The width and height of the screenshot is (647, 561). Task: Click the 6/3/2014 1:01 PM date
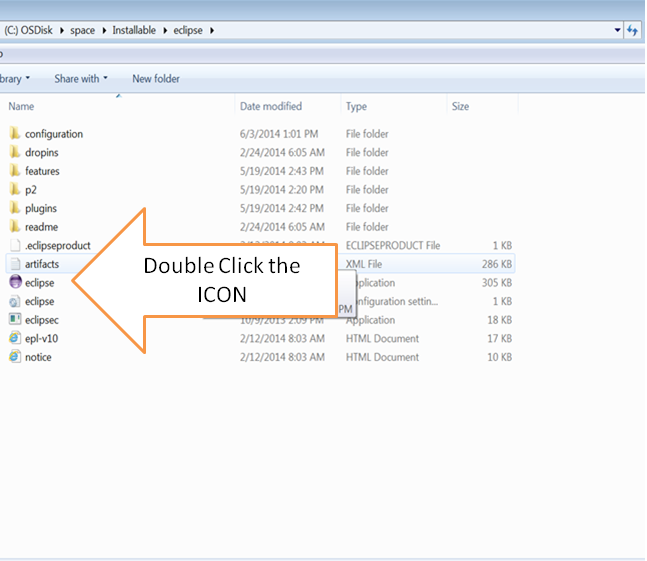coord(279,134)
